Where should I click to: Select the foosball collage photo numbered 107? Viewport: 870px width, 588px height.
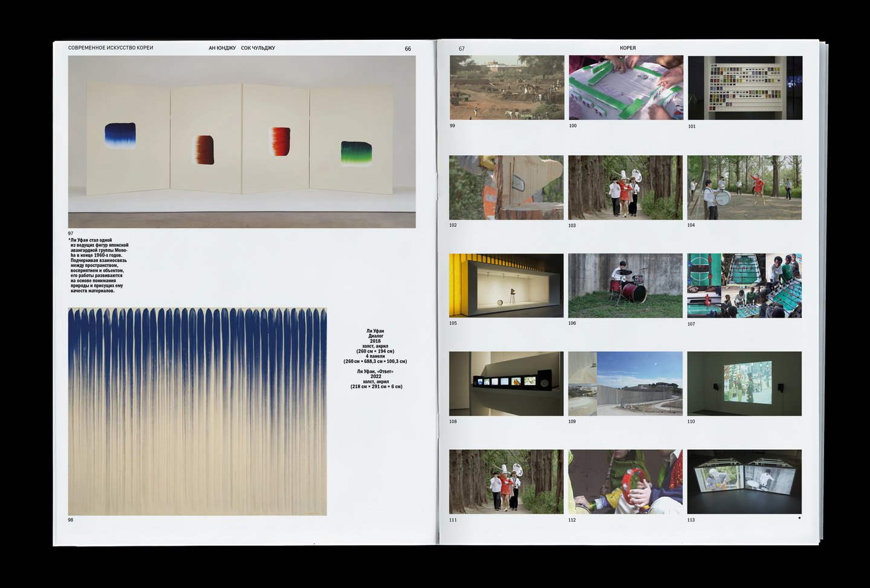click(744, 286)
